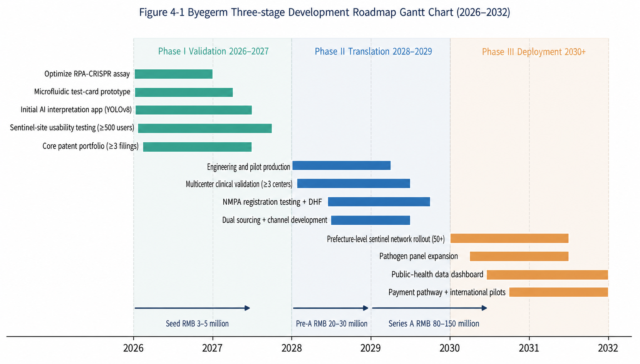Select the Public-health data dashboard orange bar
This screenshot has height=364, width=640.
pos(547,275)
